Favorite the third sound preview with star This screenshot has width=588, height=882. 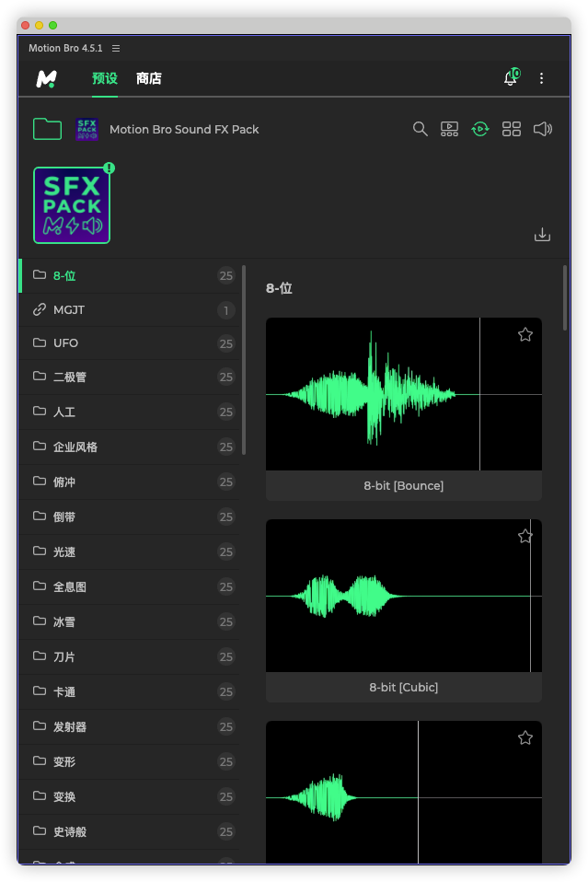click(x=525, y=737)
